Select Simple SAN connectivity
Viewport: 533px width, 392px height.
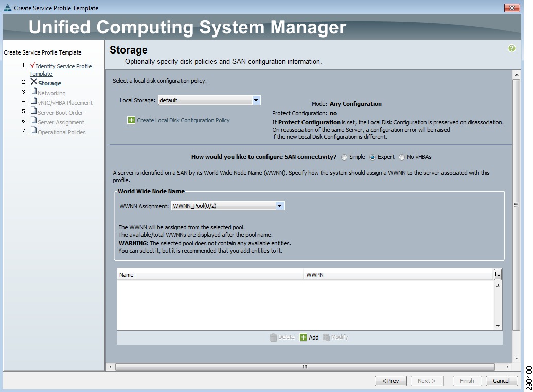344,157
